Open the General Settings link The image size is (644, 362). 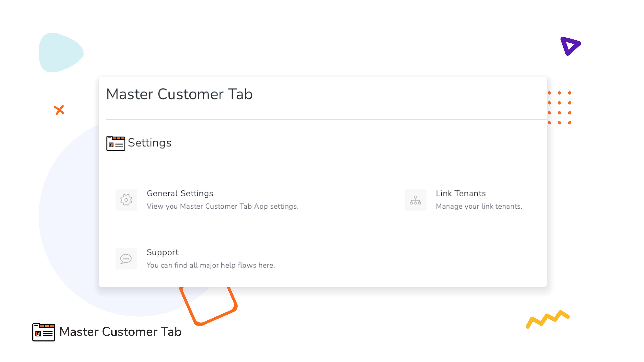[180, 193]
